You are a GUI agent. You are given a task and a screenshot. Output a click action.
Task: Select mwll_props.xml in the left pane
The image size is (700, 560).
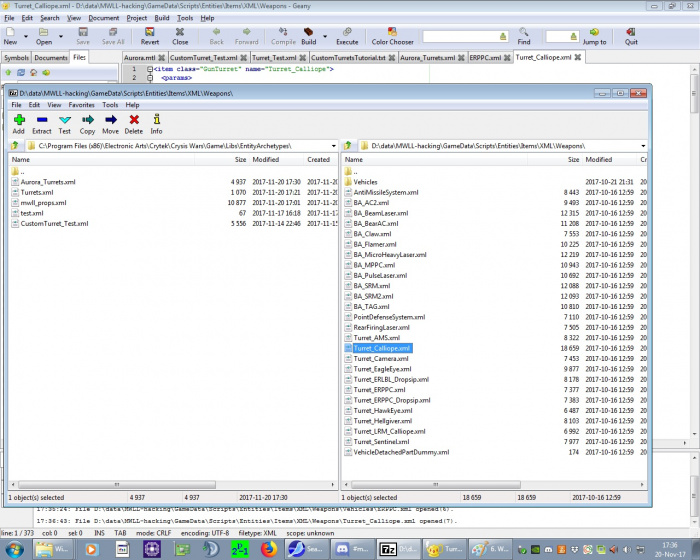coord(44,202)
